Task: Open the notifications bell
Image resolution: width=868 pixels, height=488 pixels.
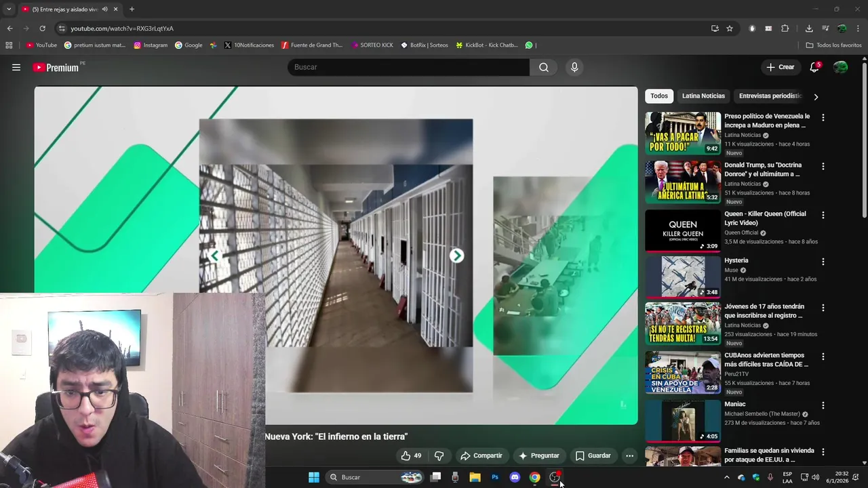Action: pos(814,67)
